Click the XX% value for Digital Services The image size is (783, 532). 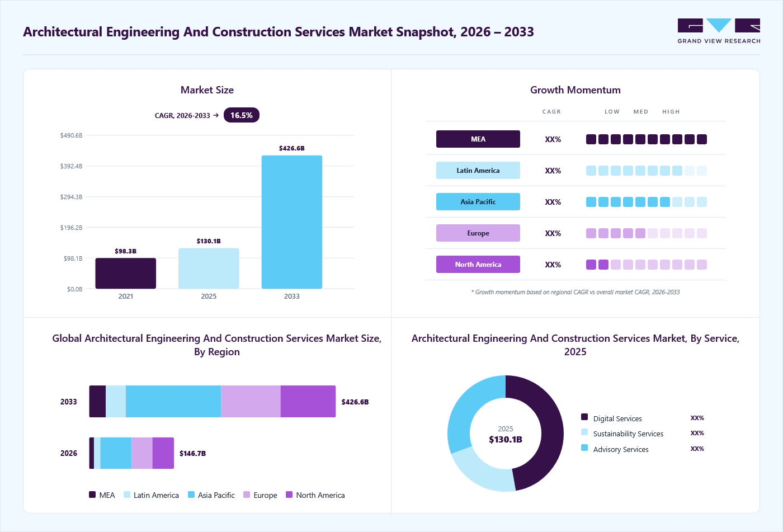[697, 418]
